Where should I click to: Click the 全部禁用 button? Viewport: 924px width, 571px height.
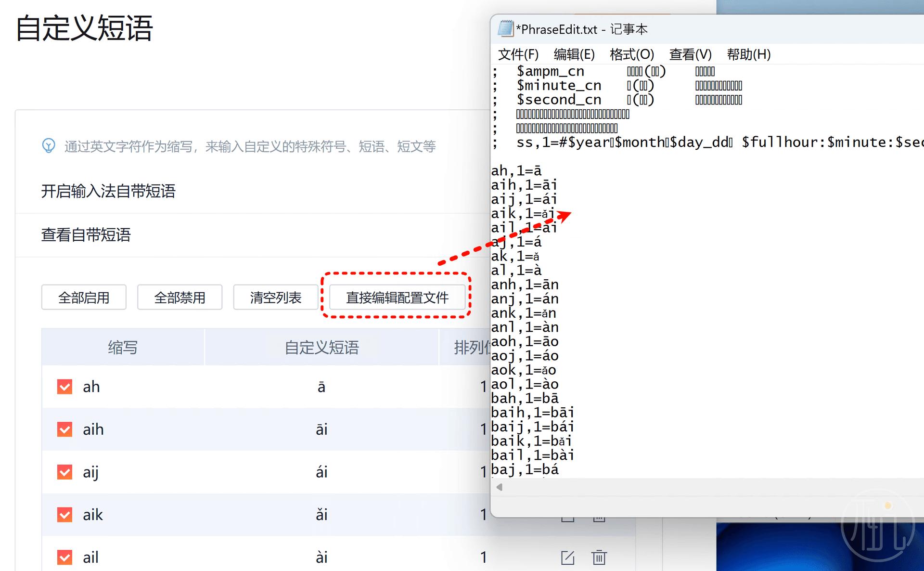(180, 298)
